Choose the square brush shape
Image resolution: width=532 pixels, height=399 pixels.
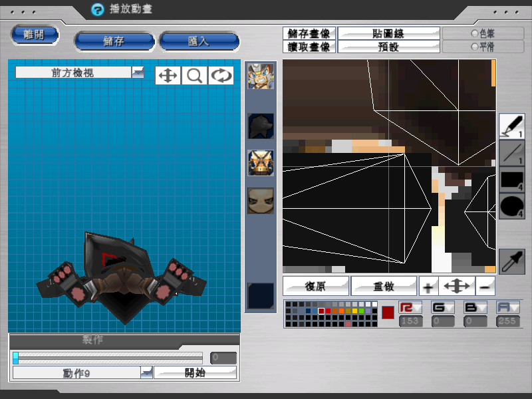511,180
